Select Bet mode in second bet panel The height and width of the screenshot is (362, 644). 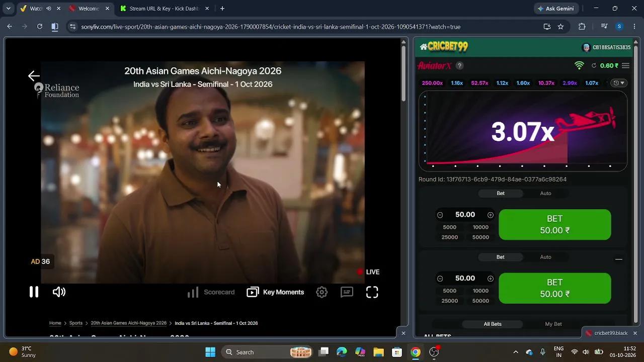pos(501,257)
